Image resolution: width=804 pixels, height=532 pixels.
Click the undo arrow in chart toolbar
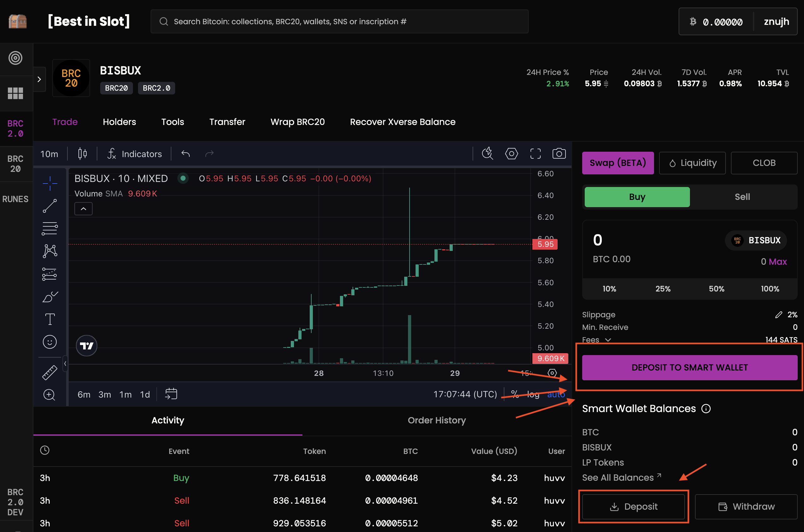(x=185, y=154)
